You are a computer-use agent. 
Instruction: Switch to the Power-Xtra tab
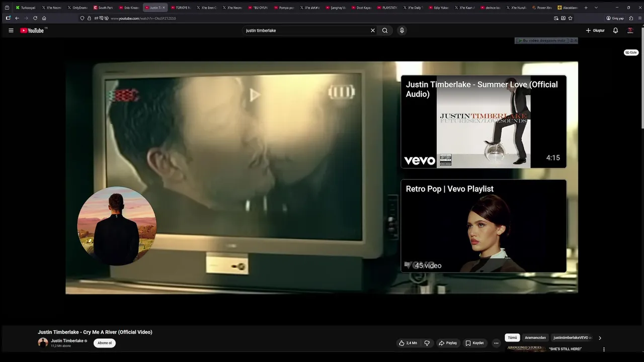(542, 8)
